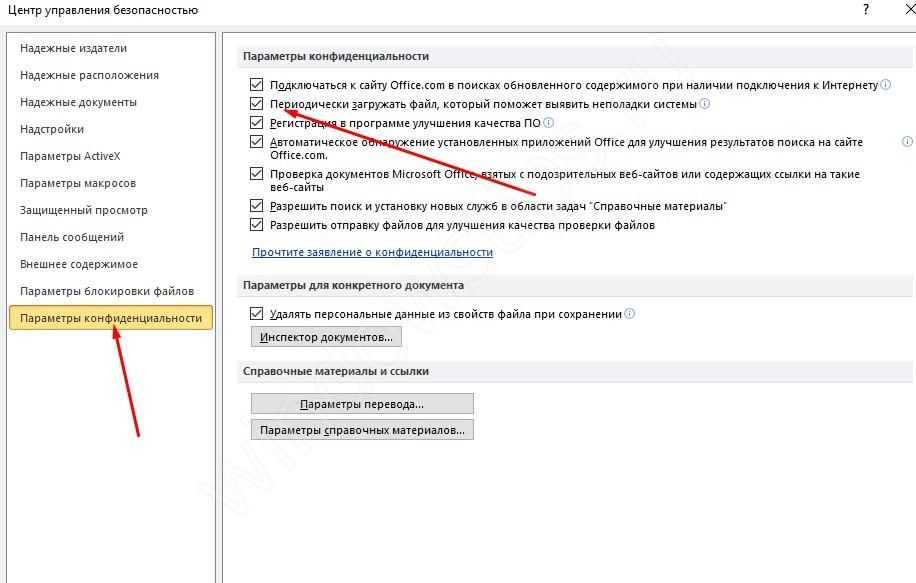Uncheck 'Удалять персональные данные из свойств файла'
This screenshot has width=916, height=583.
(258, 314)
